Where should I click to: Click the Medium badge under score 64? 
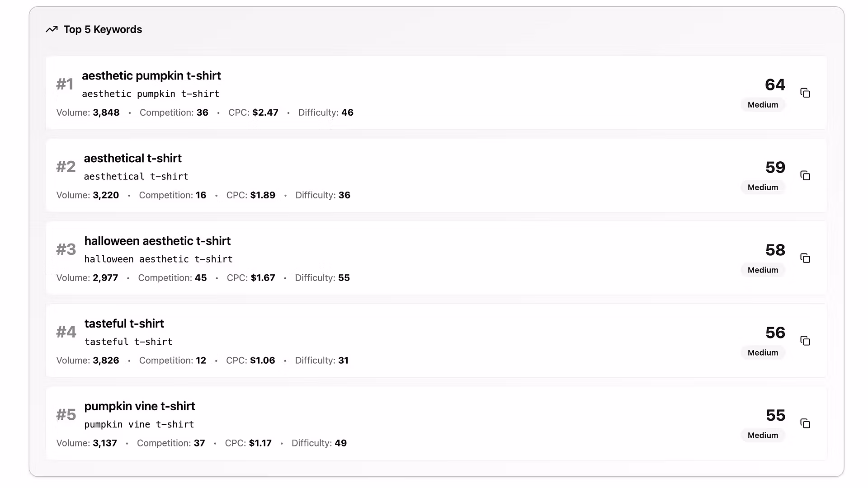763,105
